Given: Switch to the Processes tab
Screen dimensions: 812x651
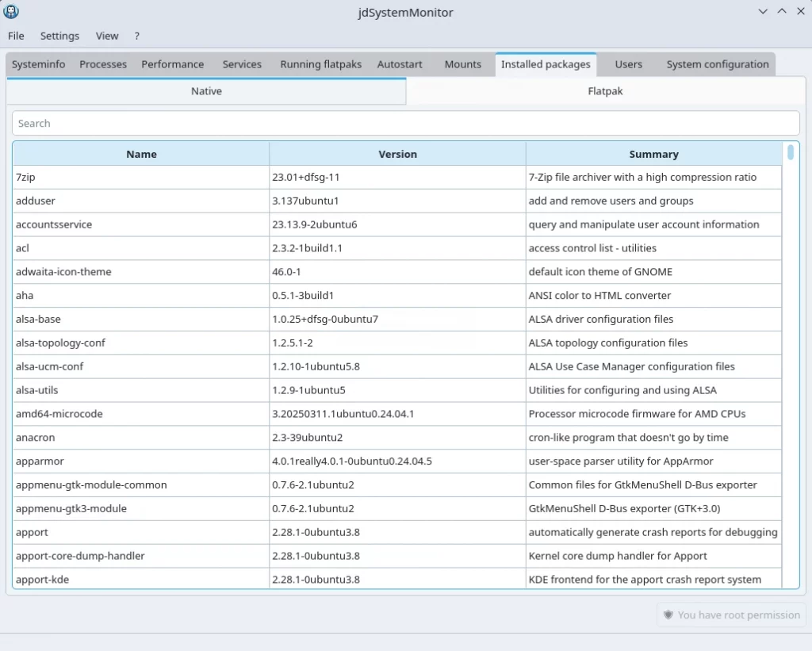Looking at the screenshot, I should tap(103, 64).
